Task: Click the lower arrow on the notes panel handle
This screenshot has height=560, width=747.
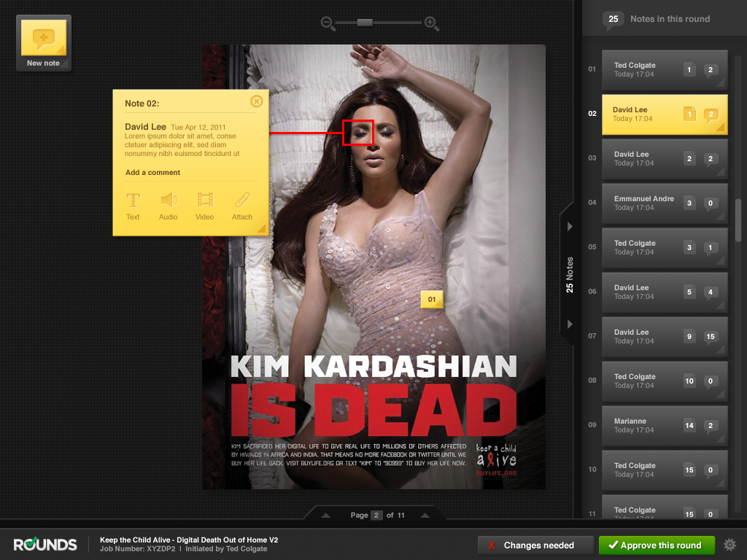Action: 570,324
